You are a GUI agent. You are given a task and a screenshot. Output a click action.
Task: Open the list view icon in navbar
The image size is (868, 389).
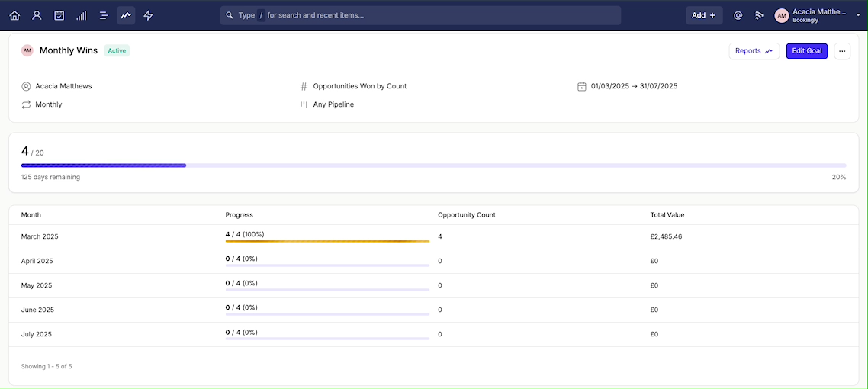[x=104, y=15]
